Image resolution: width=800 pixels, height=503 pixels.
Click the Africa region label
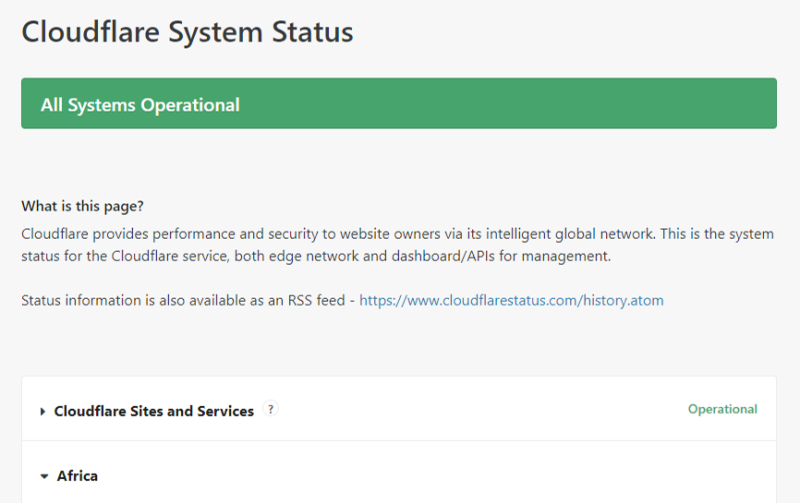(x=77, y=476)
